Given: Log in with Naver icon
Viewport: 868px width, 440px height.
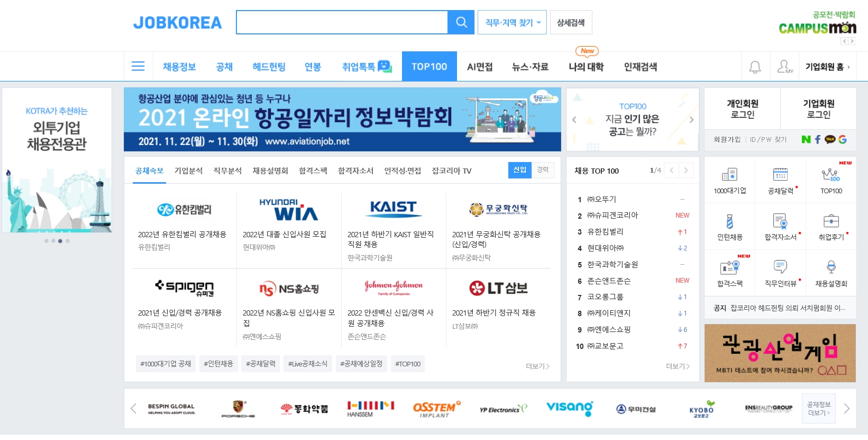Looking at the screenshot, I should pos(806,139).
